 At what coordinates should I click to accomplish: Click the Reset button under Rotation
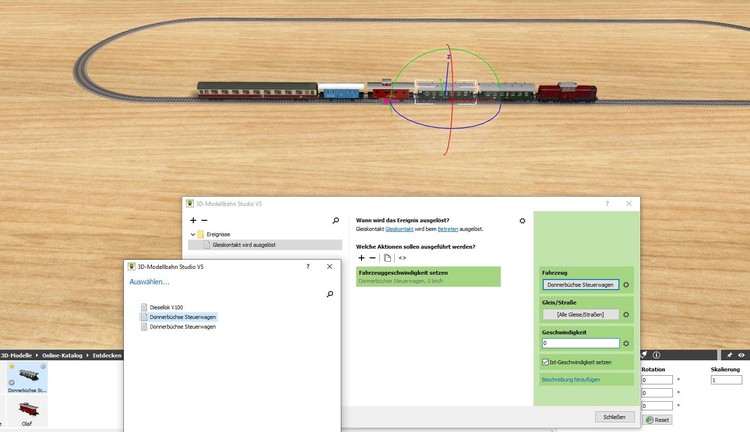click(x=657, y=420)
